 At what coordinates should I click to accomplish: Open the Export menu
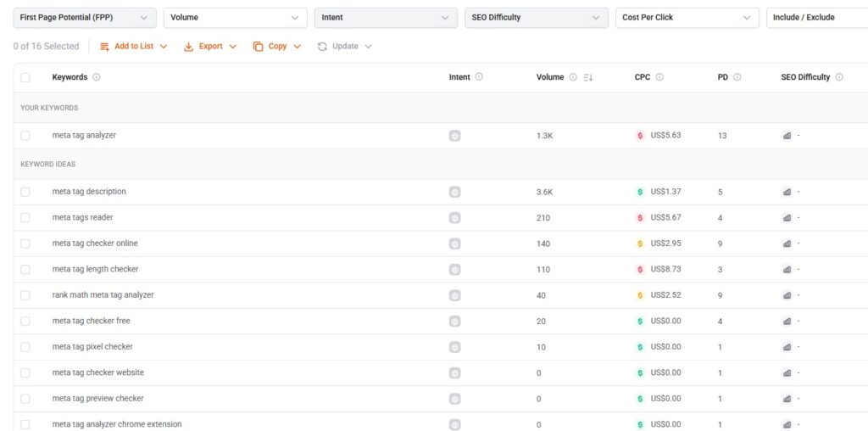[209, 47]
